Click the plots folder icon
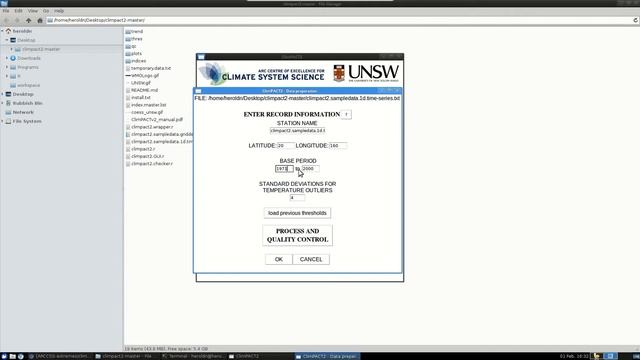The image size is (640, 360). (128, 53)
